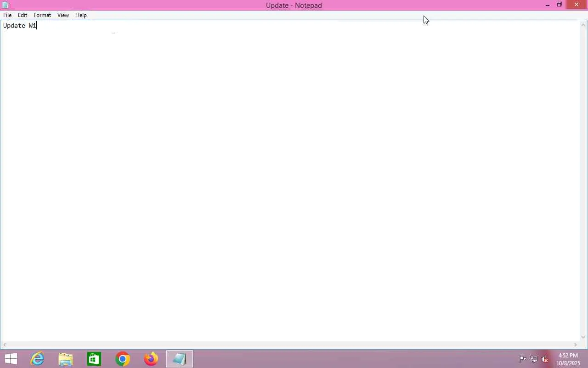Click the horizontal scrollbar right arrow
The image size is (588, 368).
pos(575,345)
